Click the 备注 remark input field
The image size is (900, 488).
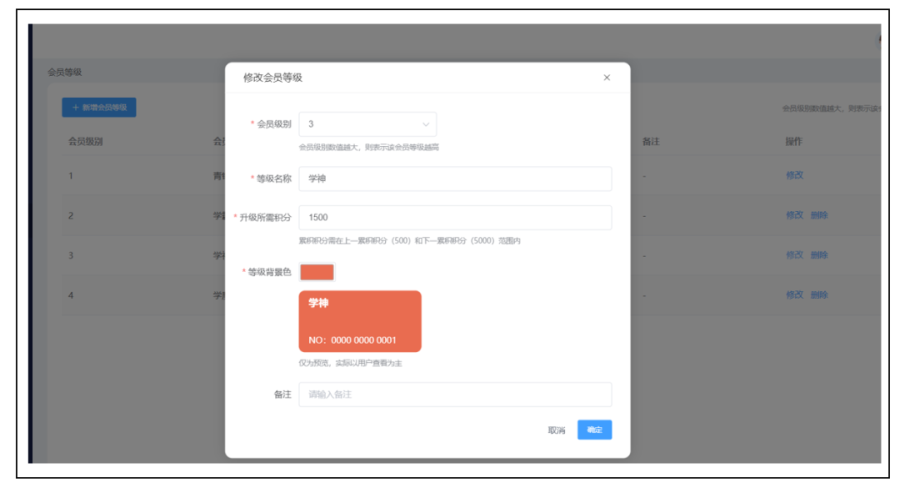point(455,394)
